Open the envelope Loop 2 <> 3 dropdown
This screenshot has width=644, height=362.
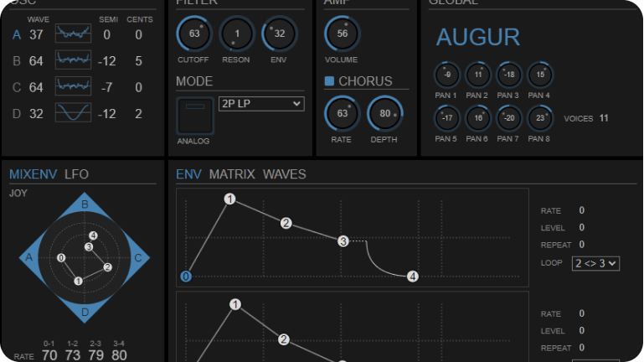pos(595,263)
